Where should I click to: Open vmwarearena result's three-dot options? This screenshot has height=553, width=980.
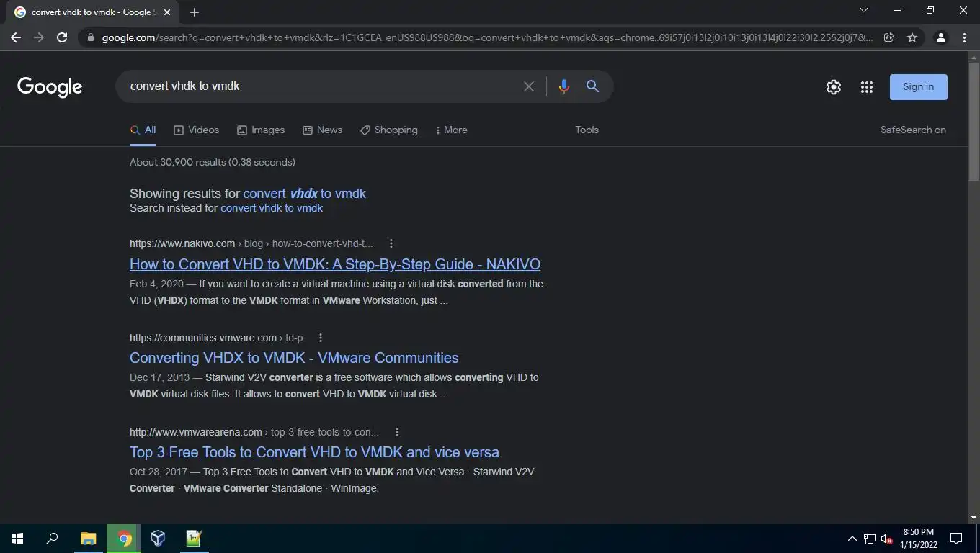397,432
